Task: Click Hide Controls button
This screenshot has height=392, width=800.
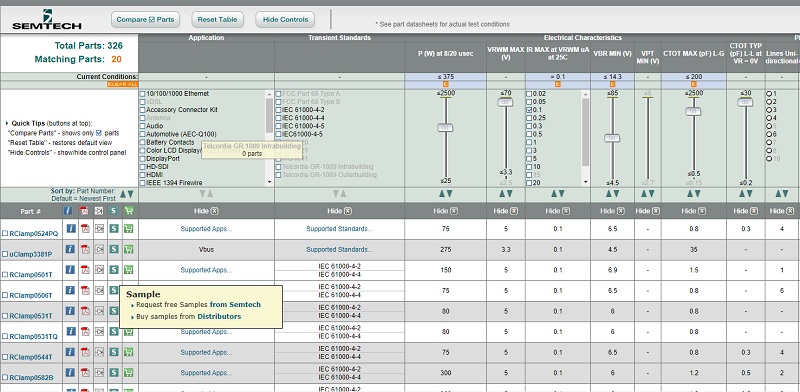Action: (285, 20)
